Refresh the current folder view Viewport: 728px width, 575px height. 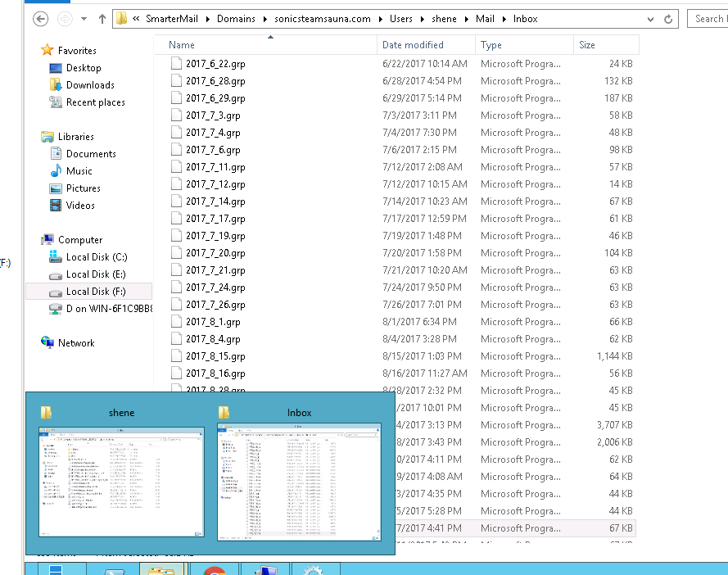pyautogui.click(x=669, y=19)
